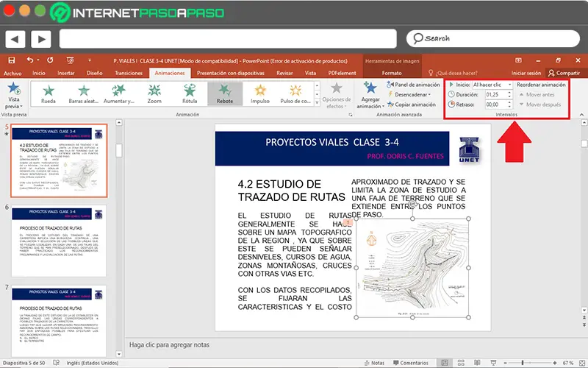Click the Retraso value field 00,00
588x368 pixels.
point(495,105)
